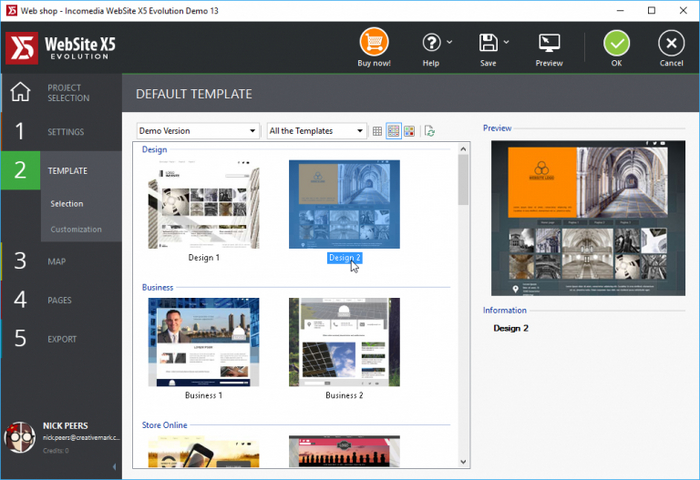This screenshot has height=480, width=700.
Task: Expand the All the Templates dropdown
Action: 316,131
